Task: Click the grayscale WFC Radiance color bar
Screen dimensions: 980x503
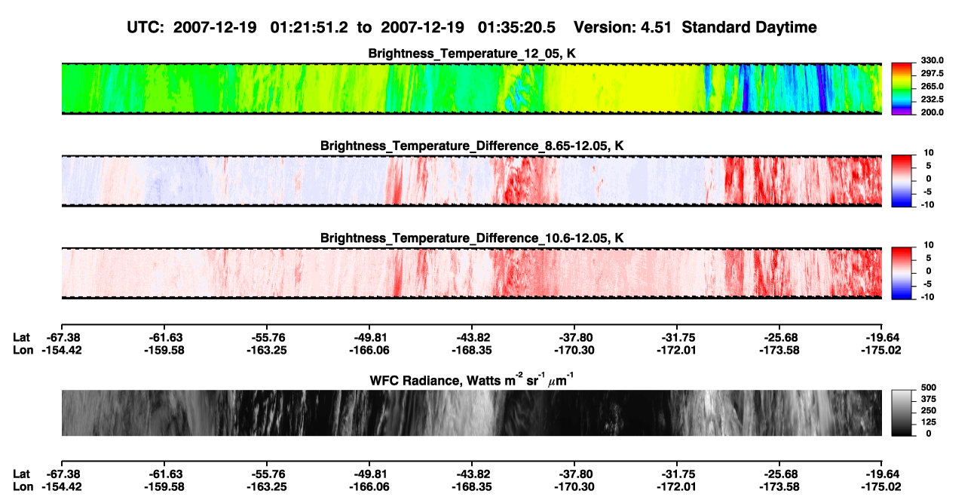Action: pyautogui.click(x=902, y=413)
